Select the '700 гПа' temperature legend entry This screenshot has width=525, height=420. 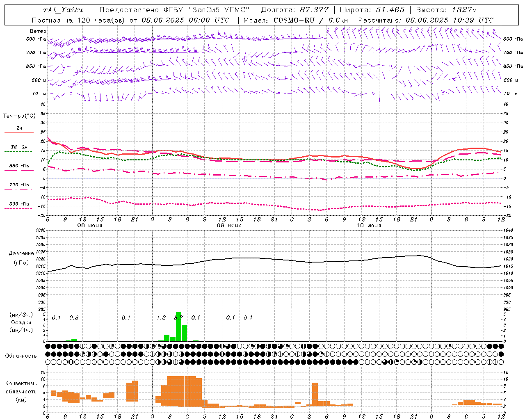pyautogui.click(x=19, y=185)
